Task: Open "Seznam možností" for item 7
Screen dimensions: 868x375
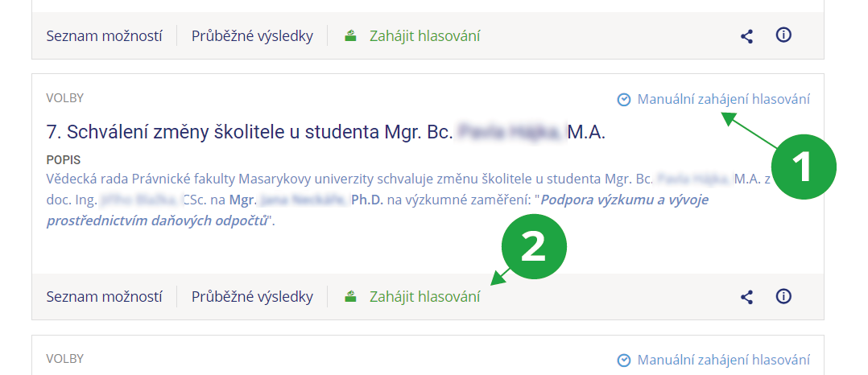Action: pyautogui.click(x=104, y=297)
